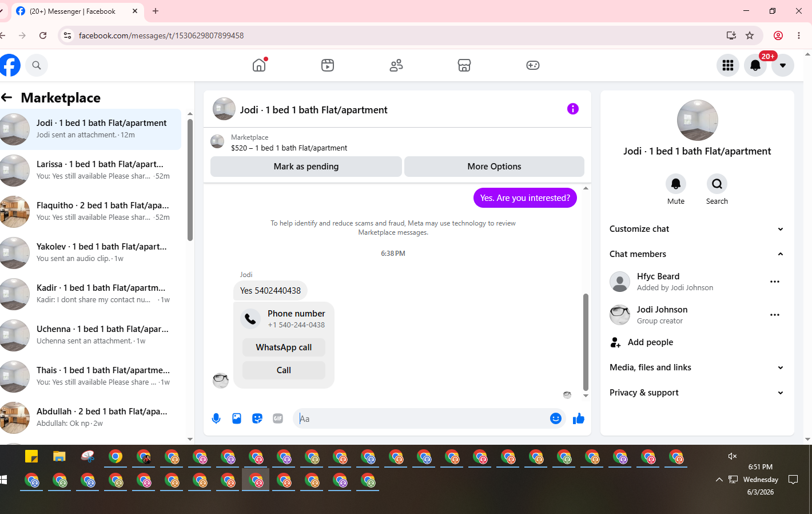Image resolution: width=812 pixels, height=514 pixels.
Task: Toggle the purple conversation information icon
Action: click(x=573, y=109)
